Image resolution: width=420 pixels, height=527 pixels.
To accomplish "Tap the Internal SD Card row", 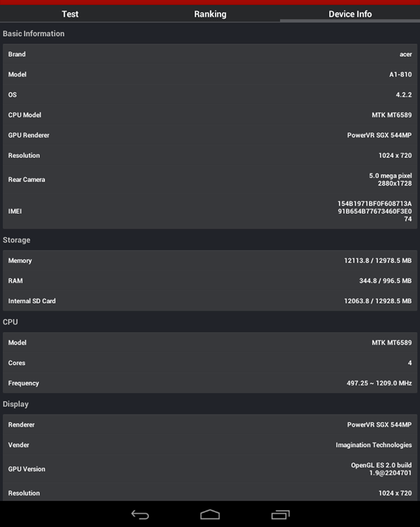I will pos(210,301).
